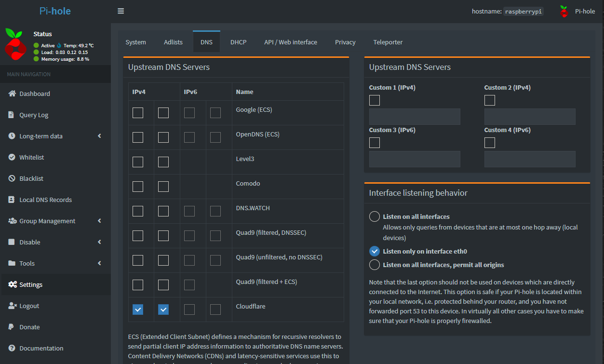Uncheck the second IPv4 box for Cloudflare
Image resolution: width=604 pixels, height=364 pixels.
coord(163,310)
